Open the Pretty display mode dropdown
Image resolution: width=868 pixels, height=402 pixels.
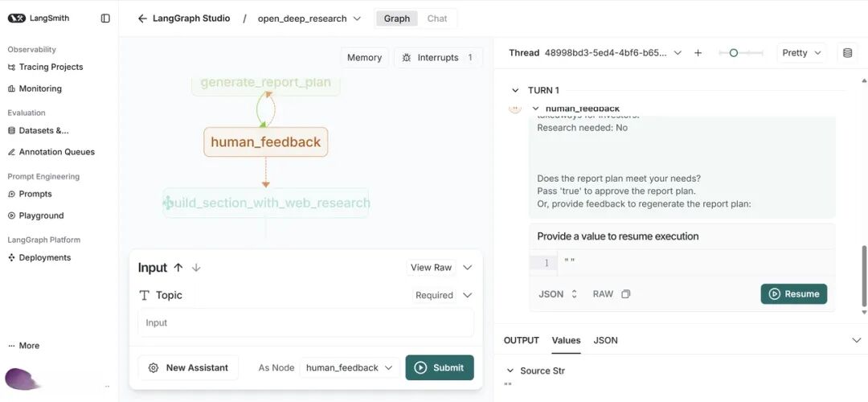pos(801,53)
